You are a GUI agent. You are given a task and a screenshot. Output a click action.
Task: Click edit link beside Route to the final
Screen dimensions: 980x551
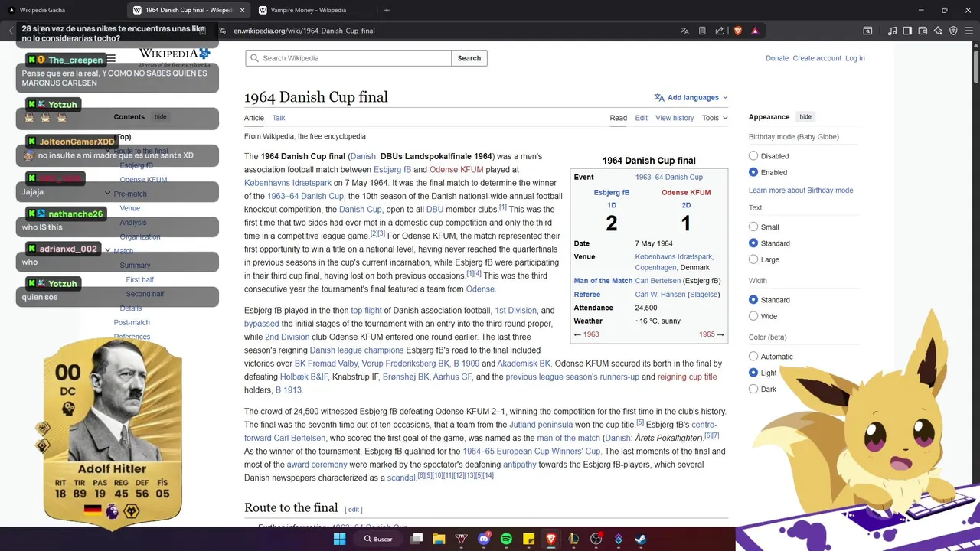click(354, 510)
